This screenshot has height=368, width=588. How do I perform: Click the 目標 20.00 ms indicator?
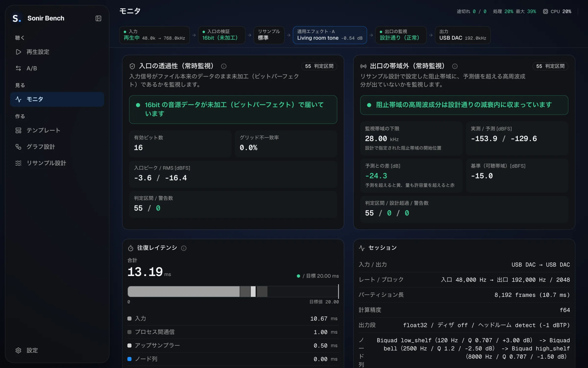pyautogui.click(x=318, y=276)
